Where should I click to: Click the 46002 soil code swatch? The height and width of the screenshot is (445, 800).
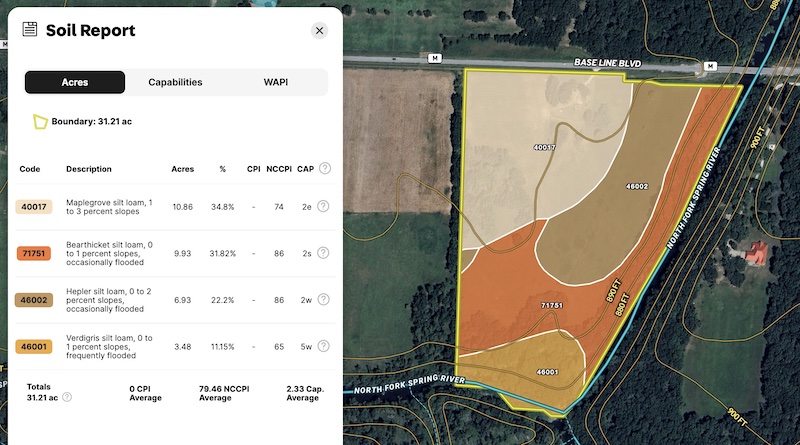pos(34,300)
